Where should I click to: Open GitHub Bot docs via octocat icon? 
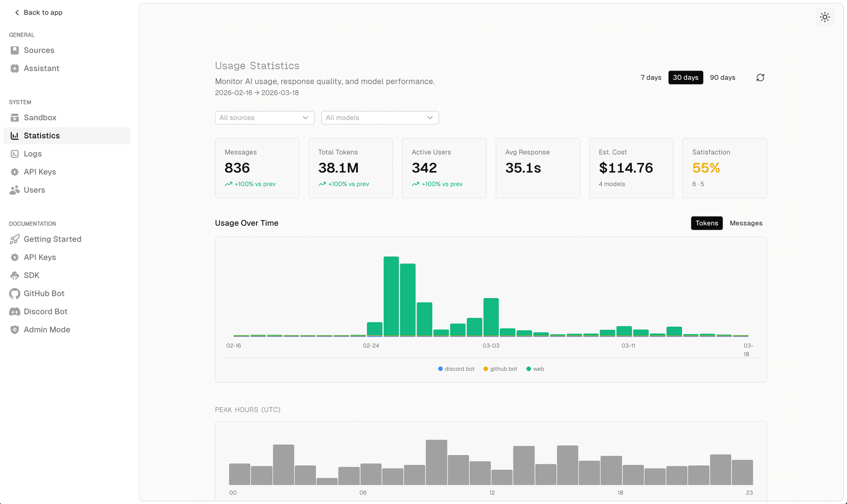[x=15, y=294]
